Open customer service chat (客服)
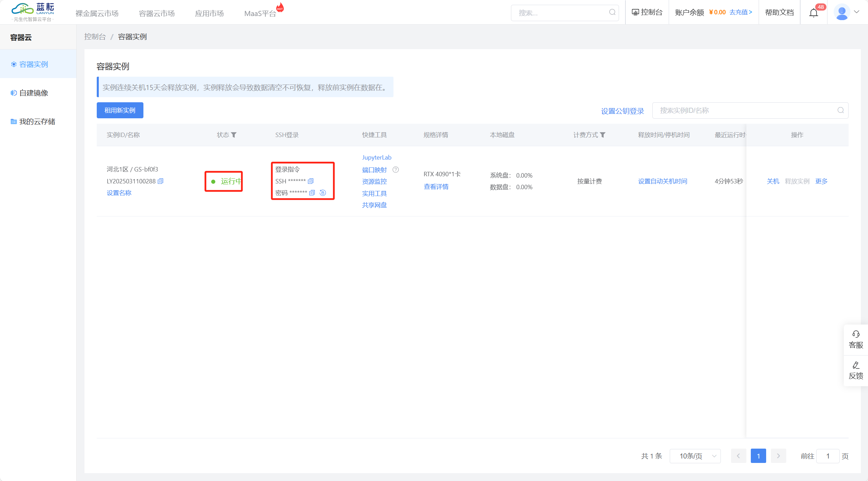 [x=856, y=340]
